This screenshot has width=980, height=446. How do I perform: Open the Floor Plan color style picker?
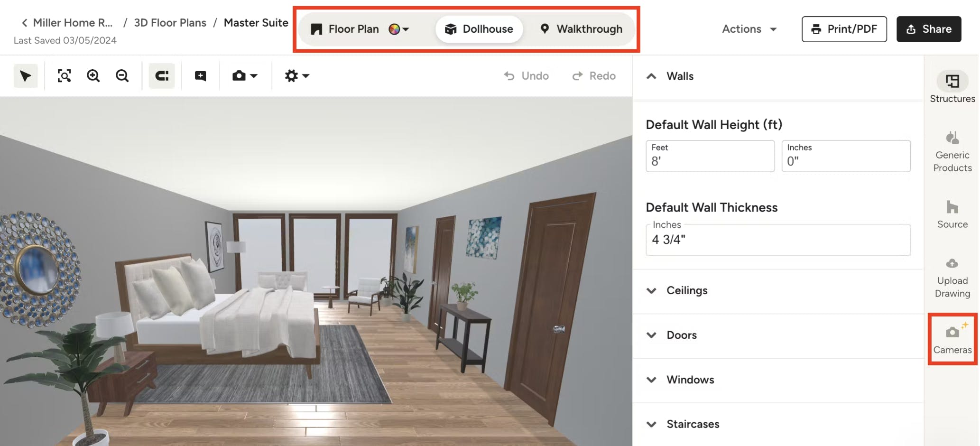coord(398,29)
